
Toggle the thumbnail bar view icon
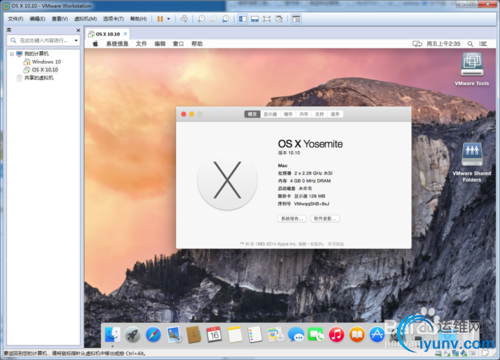[x=255, y=19]
